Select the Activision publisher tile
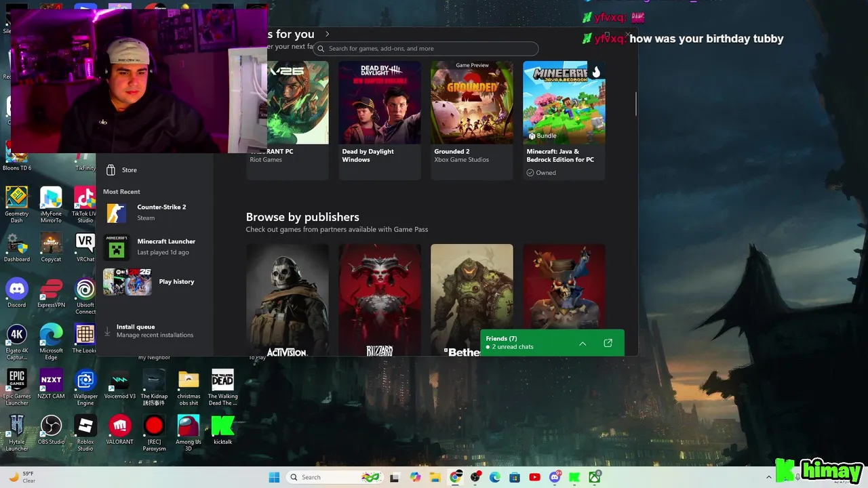Viewport: 868px width, 488px height. (x=288, y=300)
